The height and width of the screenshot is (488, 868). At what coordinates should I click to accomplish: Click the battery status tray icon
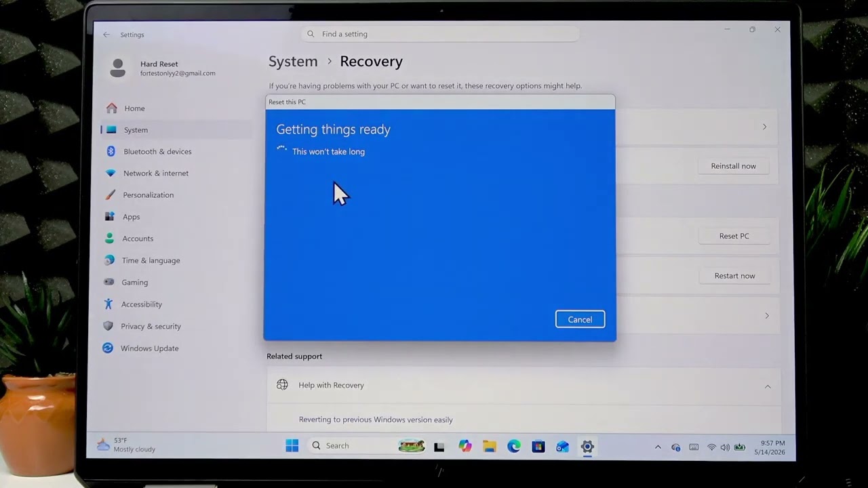[x=740, y=447]
